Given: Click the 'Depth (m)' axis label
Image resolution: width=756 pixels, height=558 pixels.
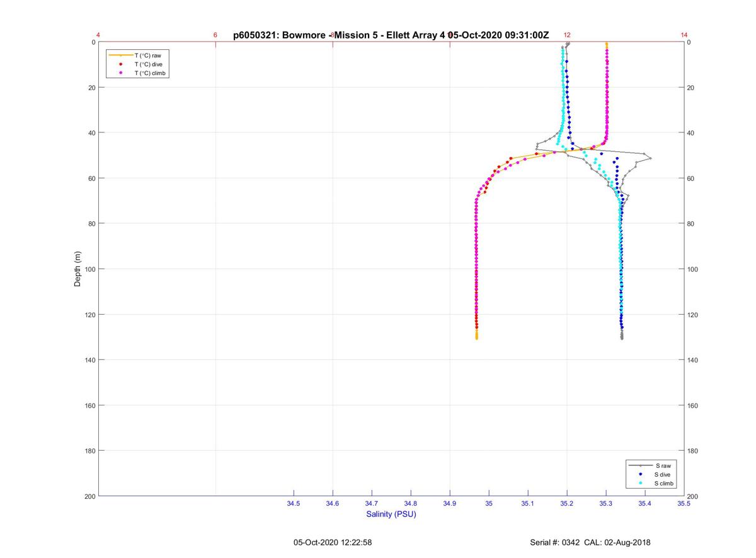Looking at the screenshot, I should pyautogui.click(x=78, y=269).
